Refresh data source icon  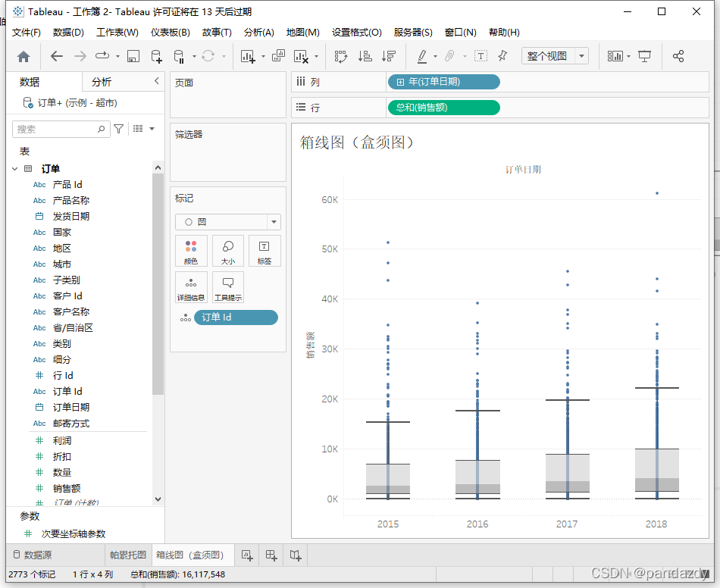[208, 57]
